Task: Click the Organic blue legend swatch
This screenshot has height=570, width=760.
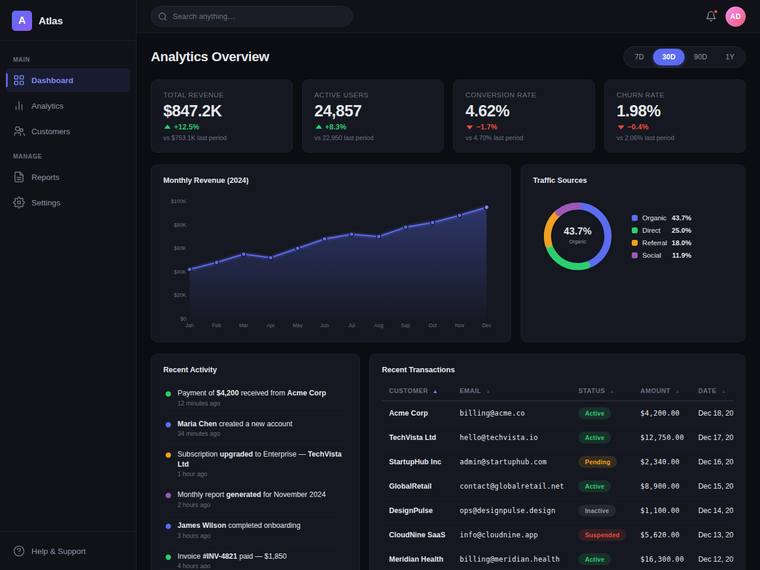Action: coord(634,218)
